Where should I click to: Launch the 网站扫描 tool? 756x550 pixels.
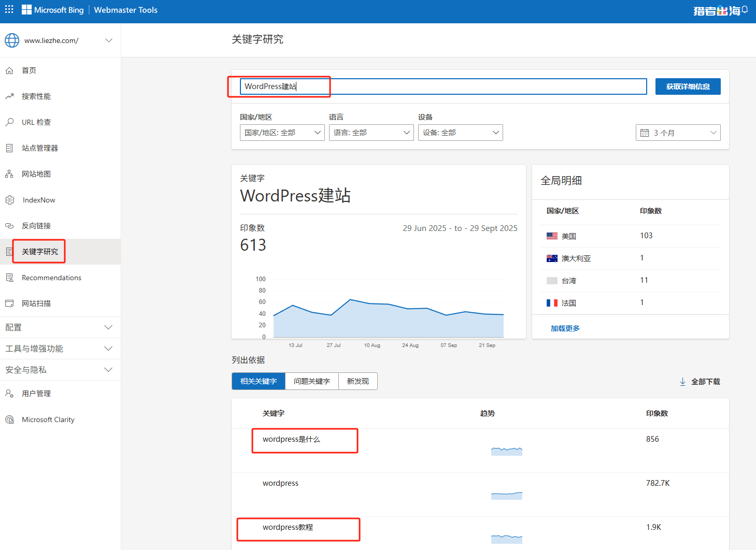36,303
